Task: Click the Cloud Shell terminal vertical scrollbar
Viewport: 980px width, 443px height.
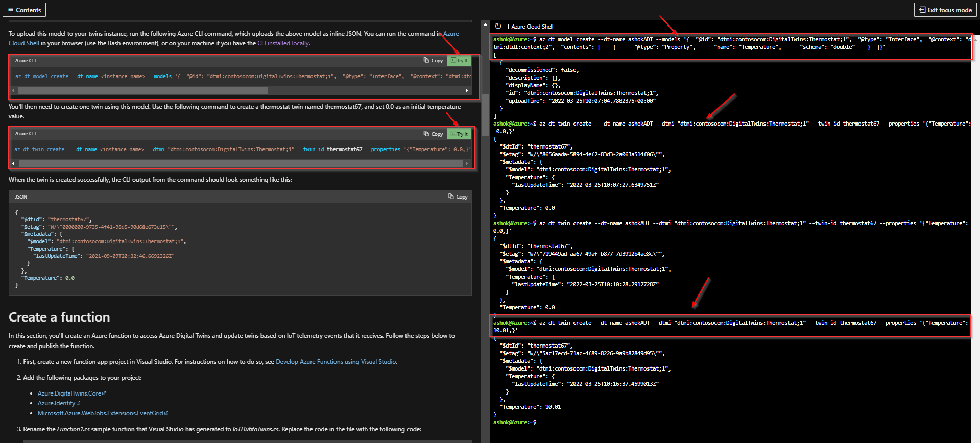Action: 975,239
